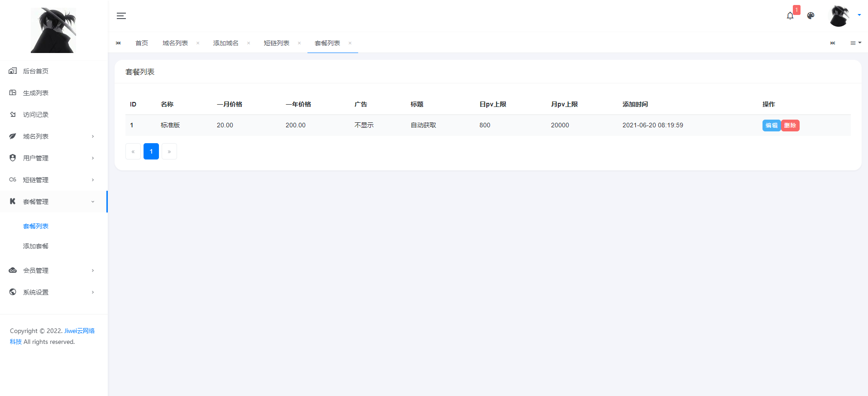Viewport: 868px width, 396px height.
Task: Switch to the 首页 tab
Action: tap(142, 43)
